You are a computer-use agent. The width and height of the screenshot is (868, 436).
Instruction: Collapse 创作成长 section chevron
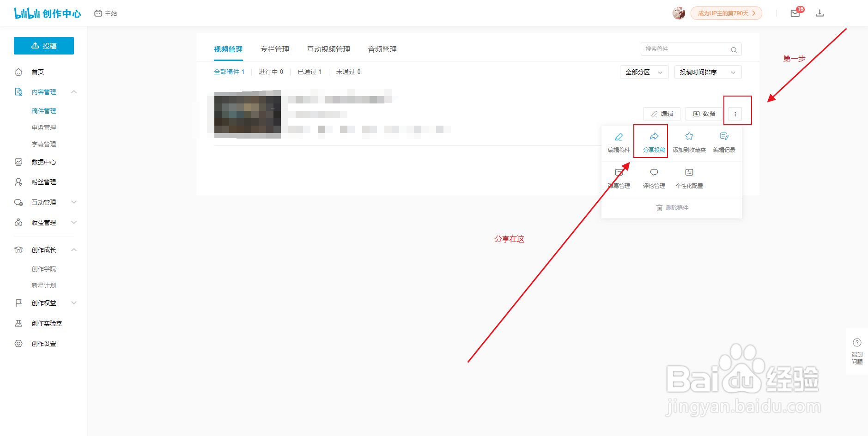click(74, 250)
